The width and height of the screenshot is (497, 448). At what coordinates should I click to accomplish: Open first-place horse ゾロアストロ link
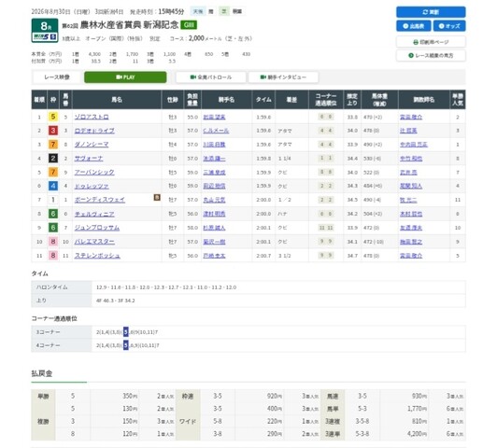[x=92, y=117]
